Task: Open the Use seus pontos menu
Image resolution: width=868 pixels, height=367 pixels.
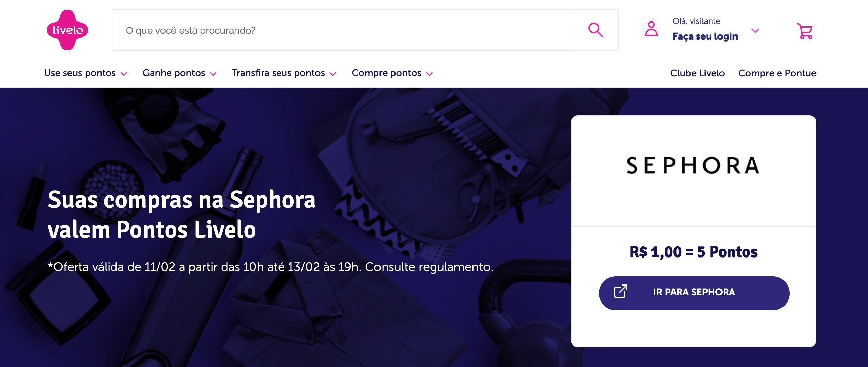Action: (80, 73)
